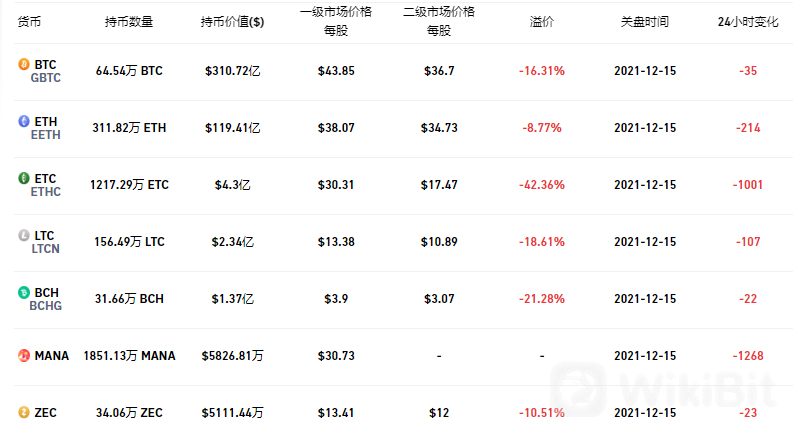The height and width of the screenshot is (437, 793).
Task: Open the GBTC trust link
Action: coord(46,78)
